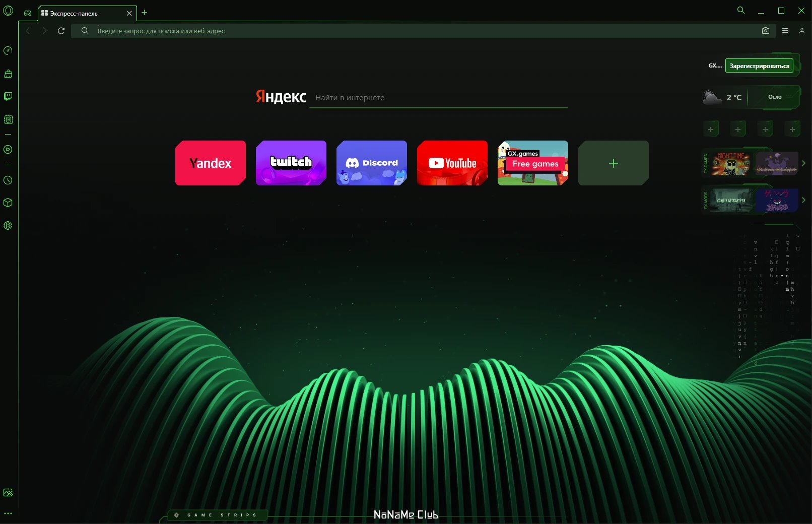This screenshot has width=812, height=524.
Task: Open the YouTube speed dial tile
Action: coord(452,163)
